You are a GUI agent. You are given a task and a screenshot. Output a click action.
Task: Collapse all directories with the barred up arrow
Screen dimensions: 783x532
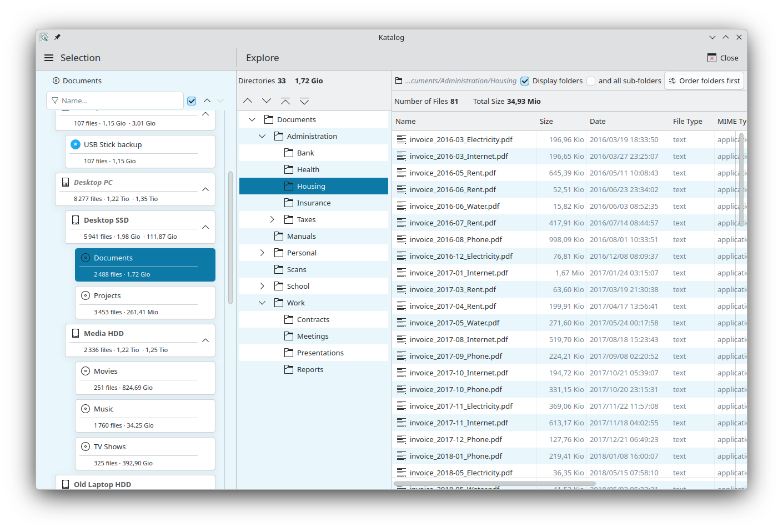point(285,101)
